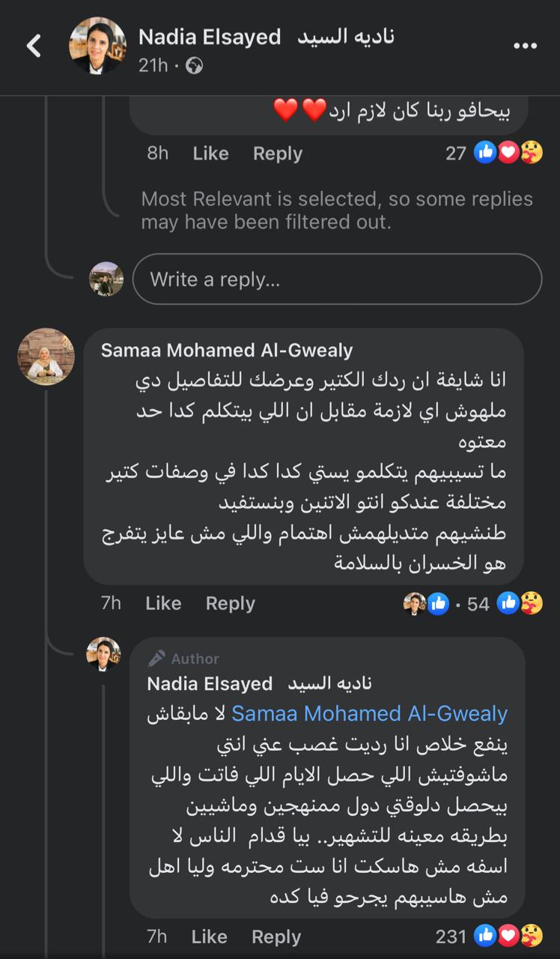The image size is (560, 959).
Task: Open Samaa Mohamed Al-Gwealy's profile picture
Action: point(46,357)
